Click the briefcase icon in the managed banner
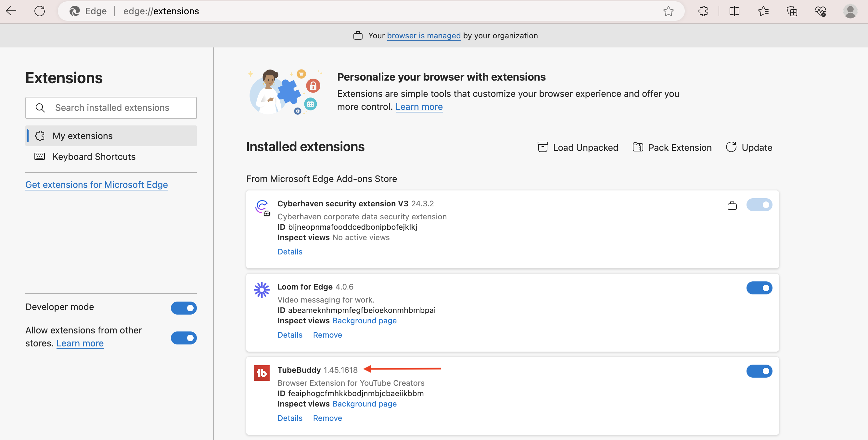 (358, 35)
